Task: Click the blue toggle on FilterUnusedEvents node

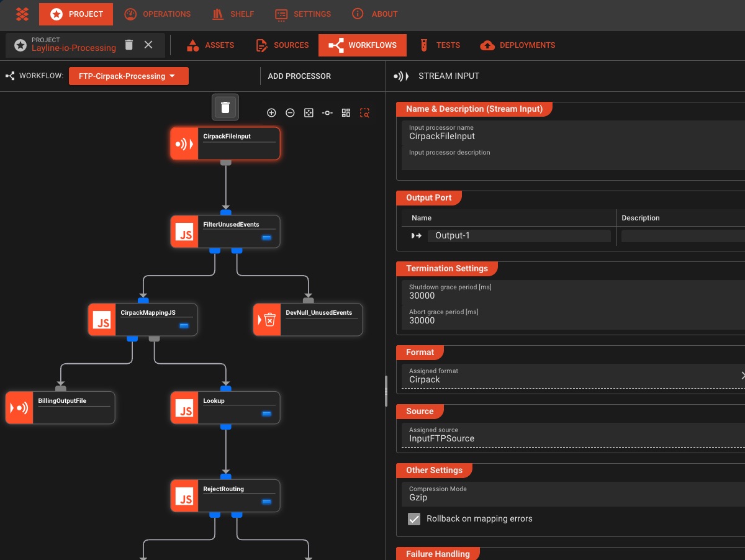Action: point(268,238)
